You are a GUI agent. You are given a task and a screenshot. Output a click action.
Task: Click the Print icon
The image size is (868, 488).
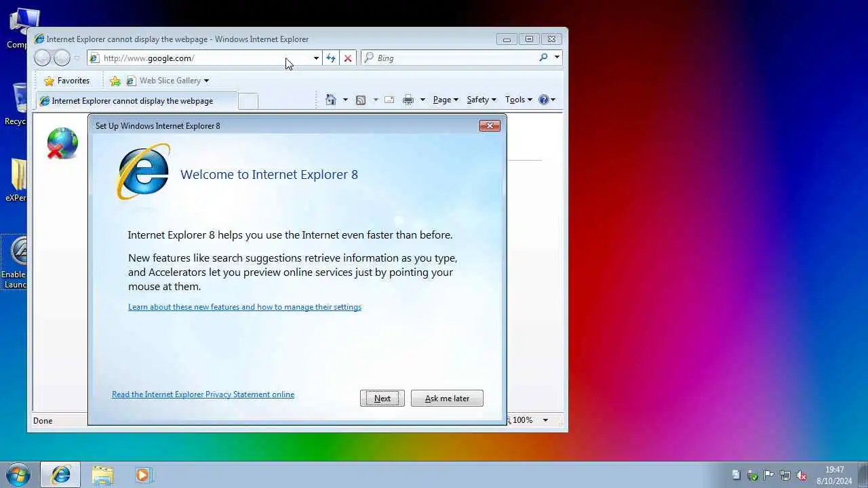(x=408, y=100)
